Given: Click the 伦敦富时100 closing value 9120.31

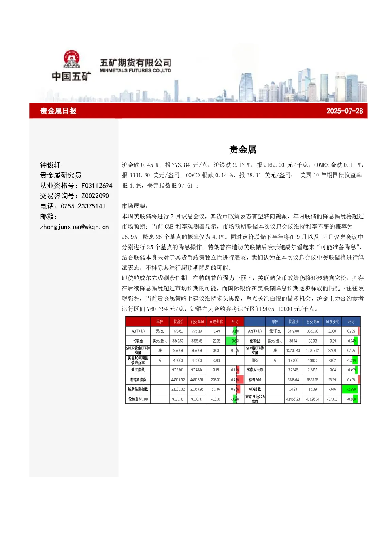Looking at the screenshot, I should 178,399.
